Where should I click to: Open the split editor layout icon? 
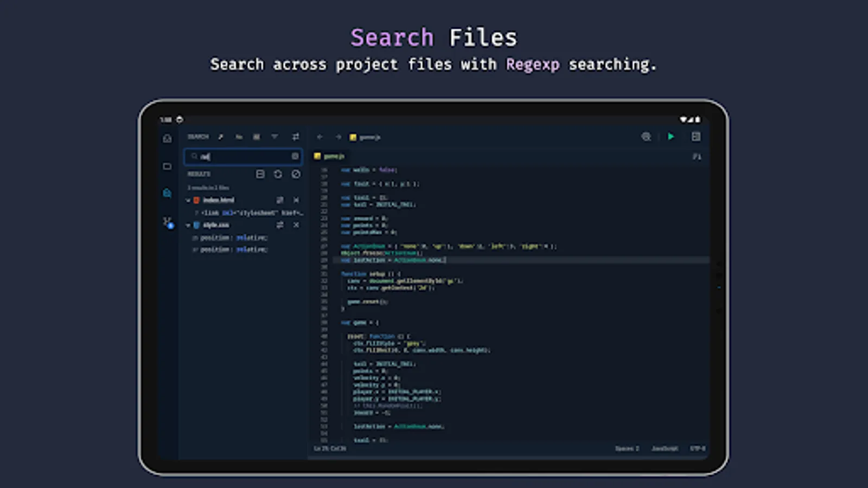697,137
